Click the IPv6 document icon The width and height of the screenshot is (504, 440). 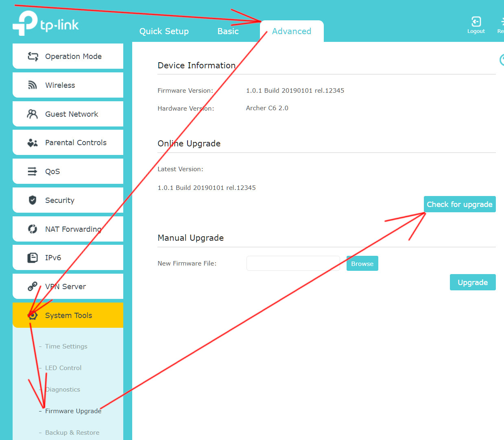(x=32, y=258)
